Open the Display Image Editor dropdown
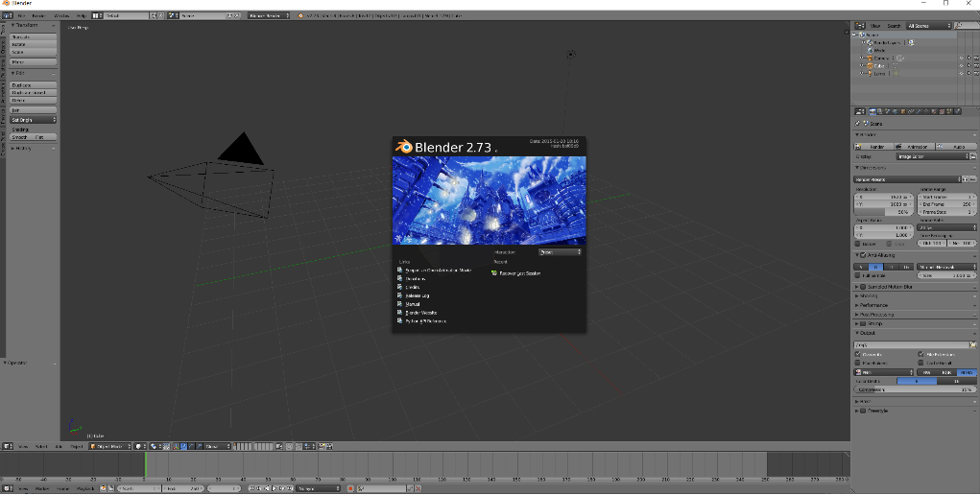 pyautogui.click(x=932, y=156)
